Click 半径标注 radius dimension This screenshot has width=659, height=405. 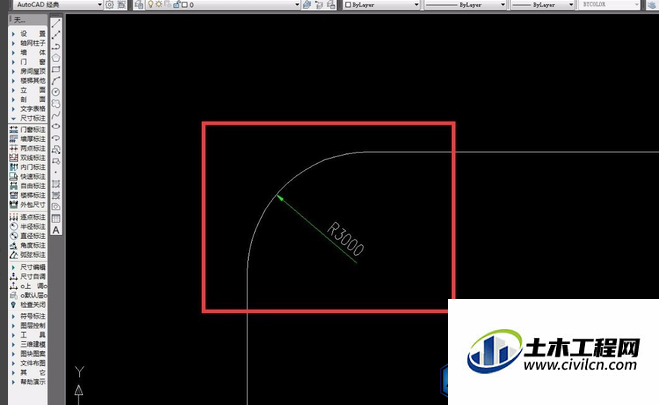tap(28, 226)
